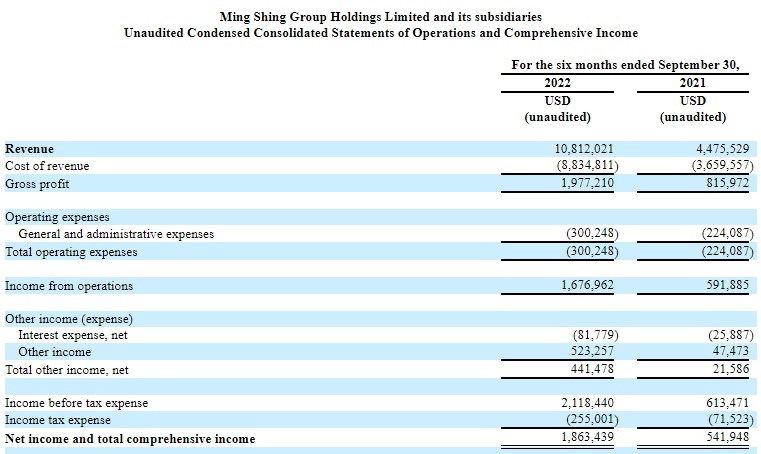Click the Income from operations label
This screenshot has height=454, width=761.
[69, 286]
